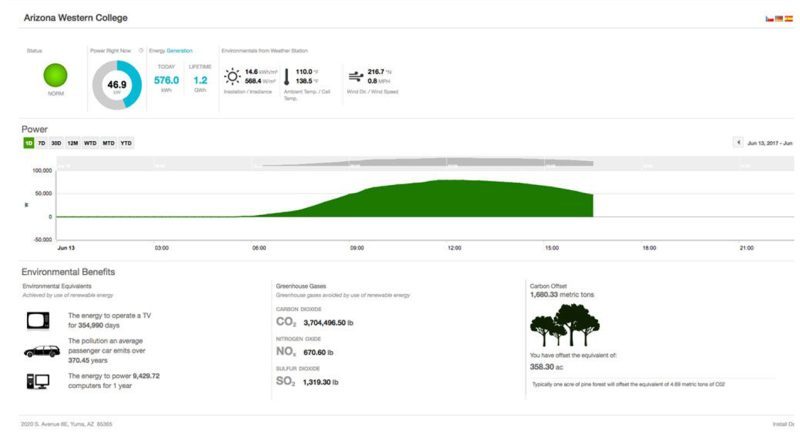Switch power chart to 1D range
The image size is (800, 440).
point(28,143)
